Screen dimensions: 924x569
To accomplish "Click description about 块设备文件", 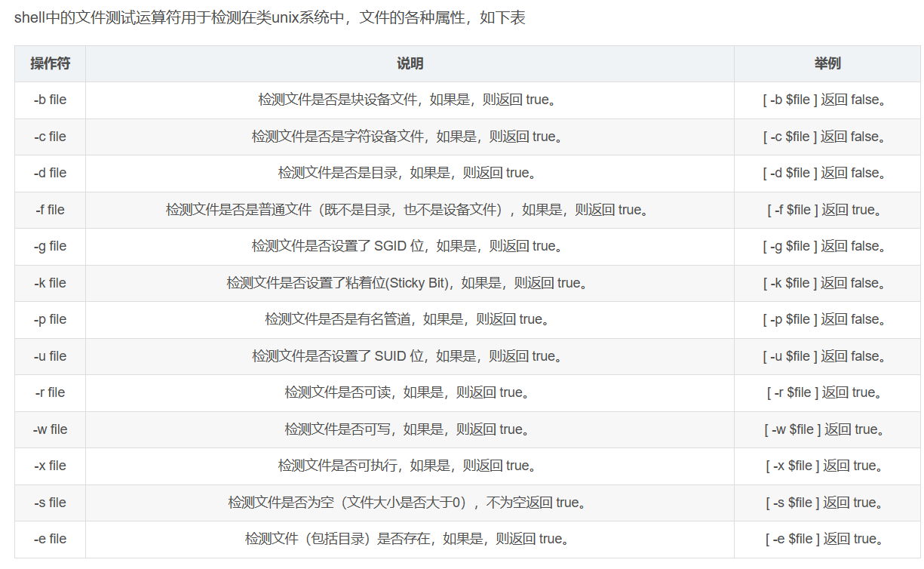I will click(x=410, y=100).
